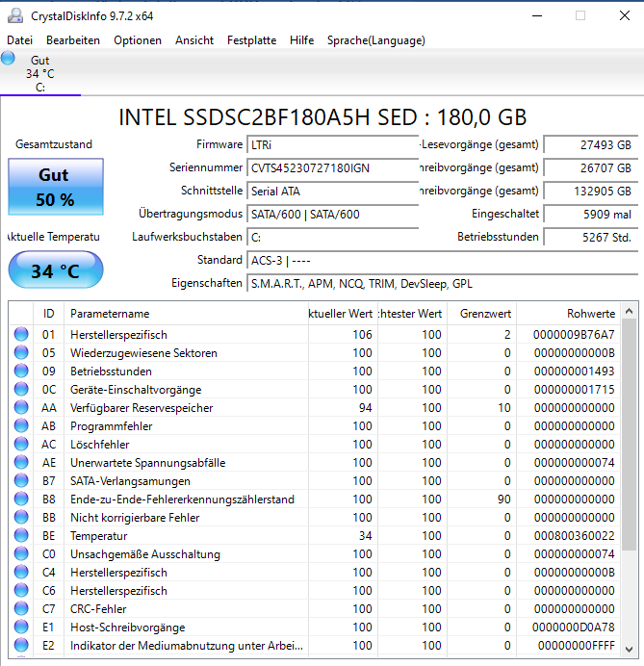The width and height of the screenshot is (644, 666).
Task: Click status orb of Programmfehler row
Action: click(21, 425)
